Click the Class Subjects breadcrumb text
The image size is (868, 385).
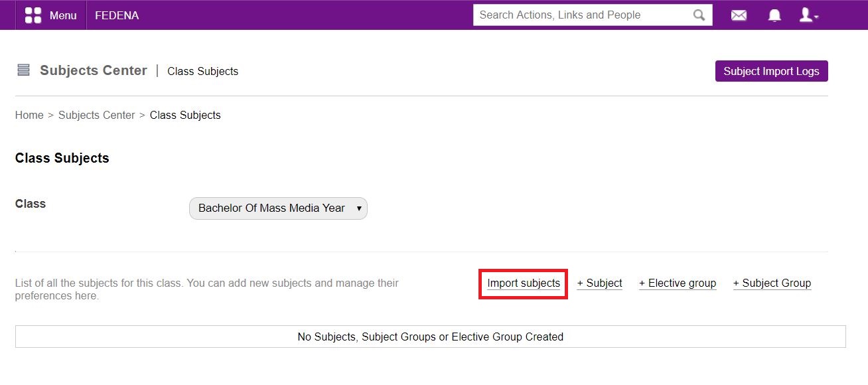pyautogui.click(x=185, y=115)
